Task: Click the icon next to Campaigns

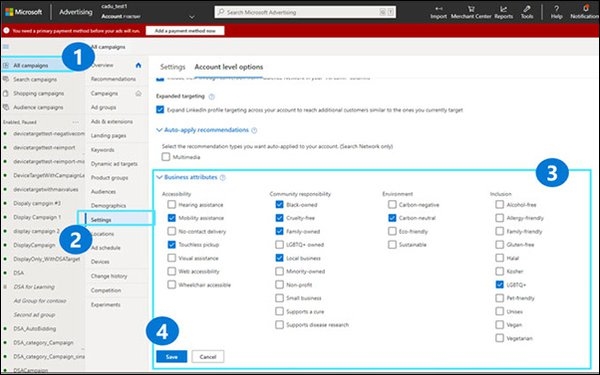Action: 139,93
